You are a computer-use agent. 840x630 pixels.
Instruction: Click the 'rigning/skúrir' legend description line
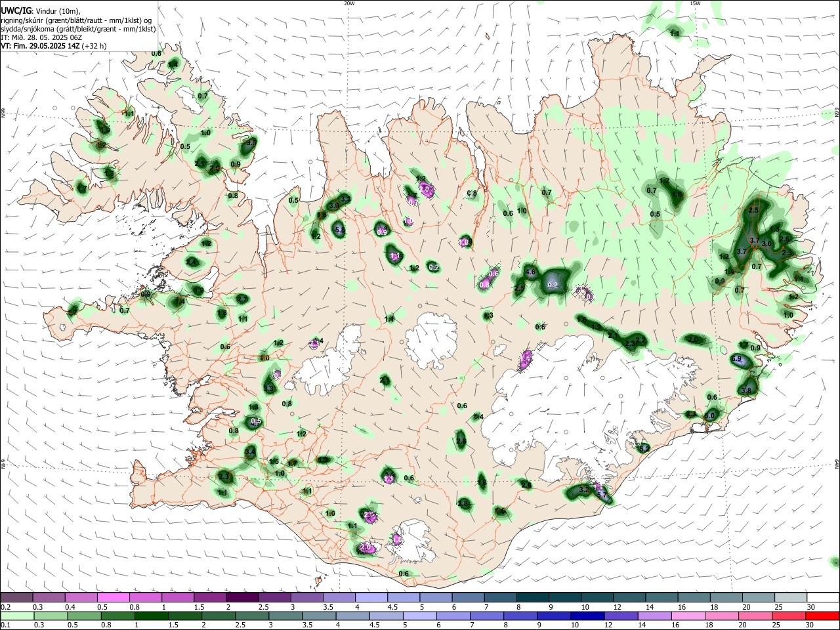[x=77, y=20]
